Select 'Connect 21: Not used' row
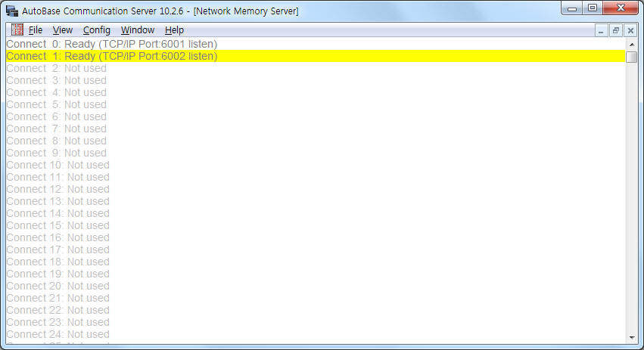The image size is (644, 350). [x=316, y=299]
